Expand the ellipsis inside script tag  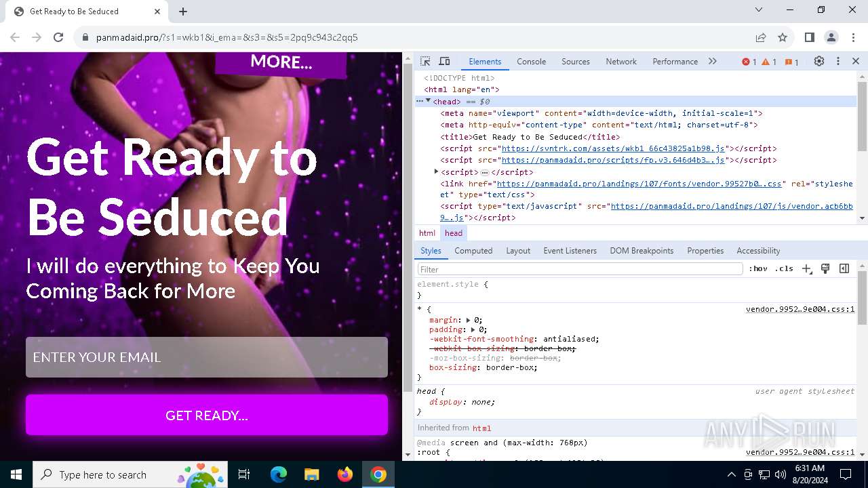pyautogui.click(x=485, y=172)
